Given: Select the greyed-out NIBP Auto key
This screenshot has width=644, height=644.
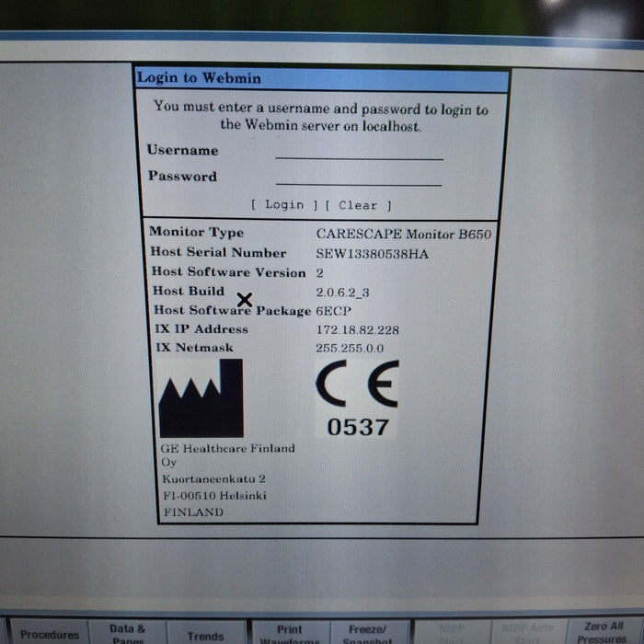Looking at the screenshot, I should point(526,634).
